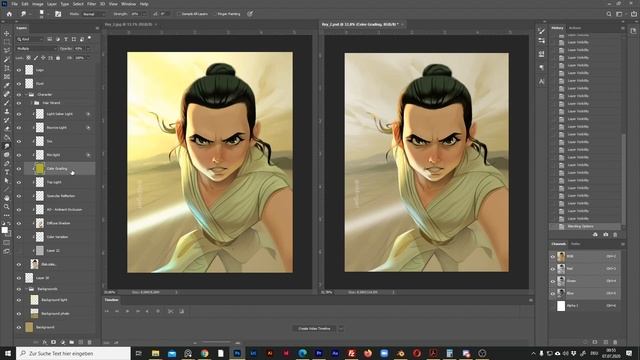Toggle visibility of Logo layer
Screen dimensions: 640x360
pos(19,70)
